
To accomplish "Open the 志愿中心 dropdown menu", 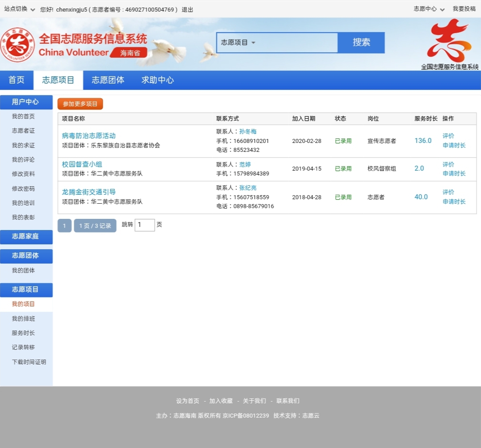I will pyautogui.click(x=429, y=9).
